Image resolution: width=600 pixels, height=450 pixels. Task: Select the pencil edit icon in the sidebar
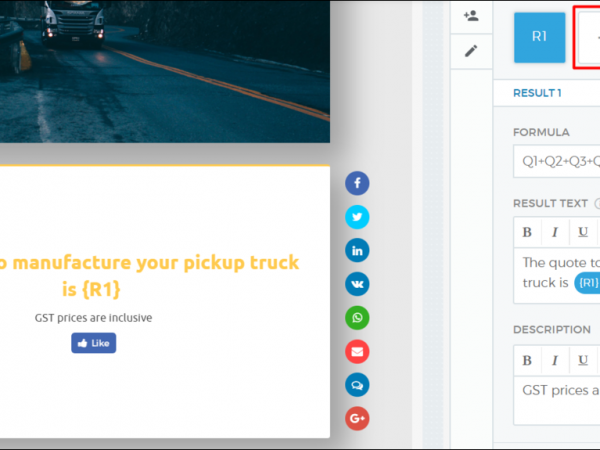[x=471, y=50]
